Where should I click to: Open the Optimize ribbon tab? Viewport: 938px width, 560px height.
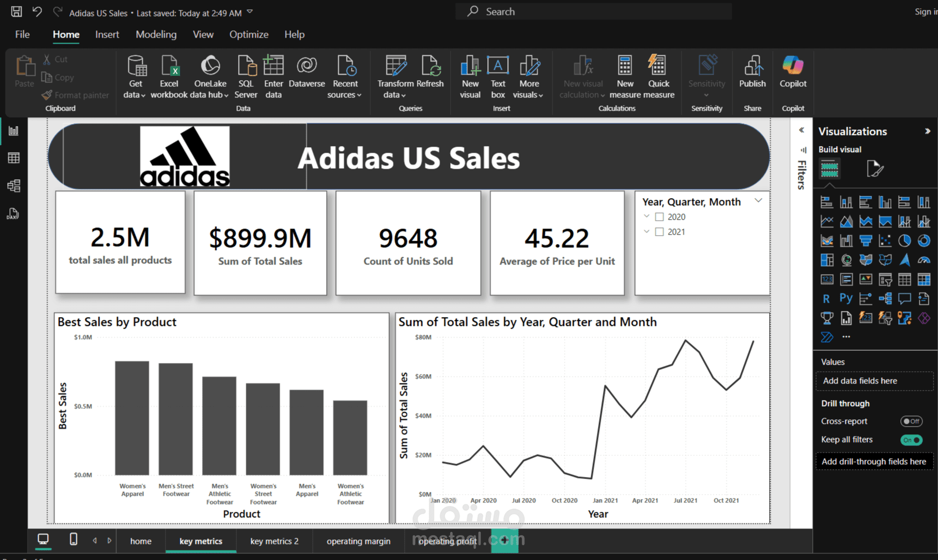coord(249,34)
